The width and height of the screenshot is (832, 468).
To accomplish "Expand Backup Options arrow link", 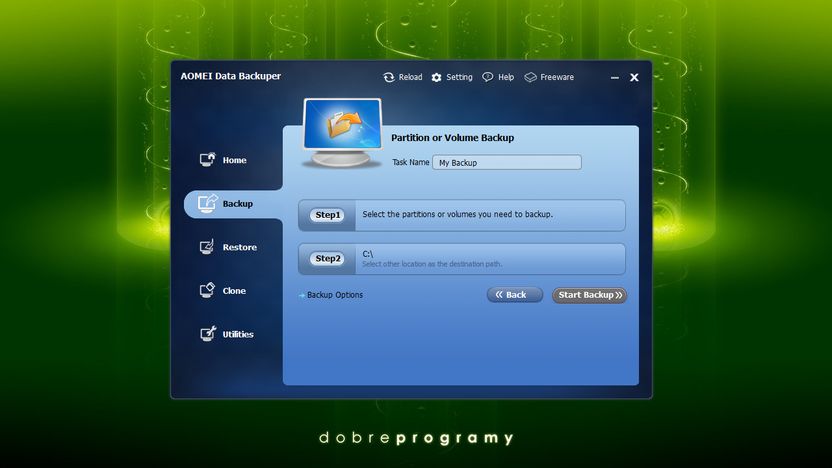I will tap(331, 295).
